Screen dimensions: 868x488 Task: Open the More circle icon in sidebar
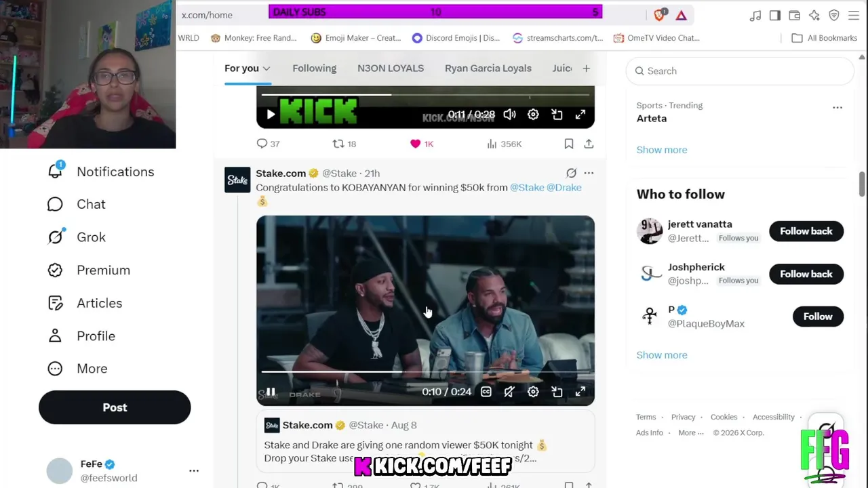click(55, 368)
